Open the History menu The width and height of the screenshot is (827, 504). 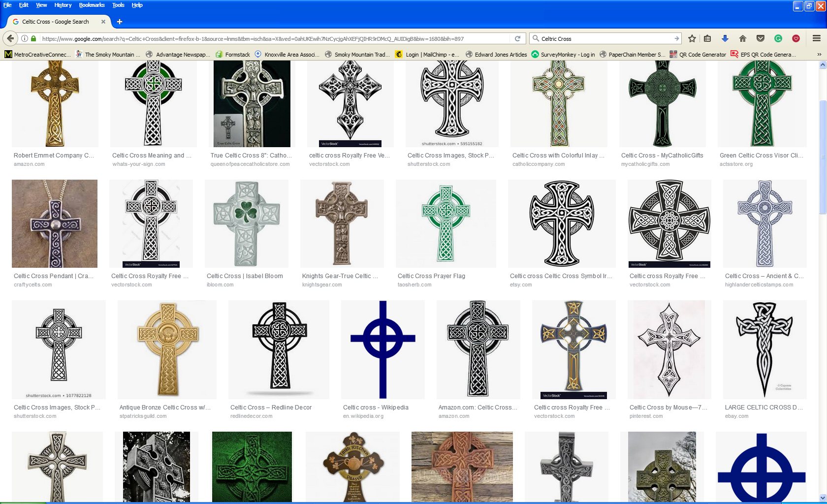coord(63,5)
